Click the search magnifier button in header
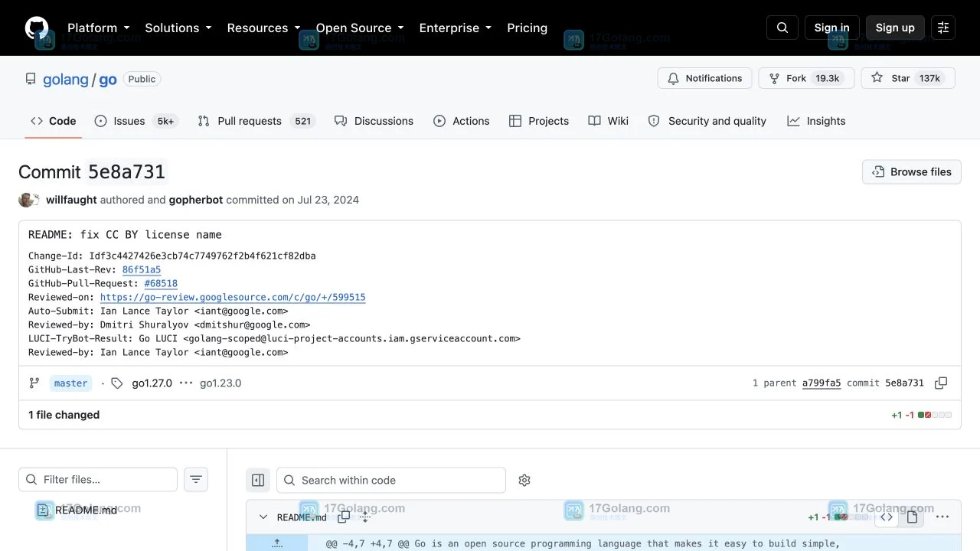980x551 pixels. pos(782,28)
